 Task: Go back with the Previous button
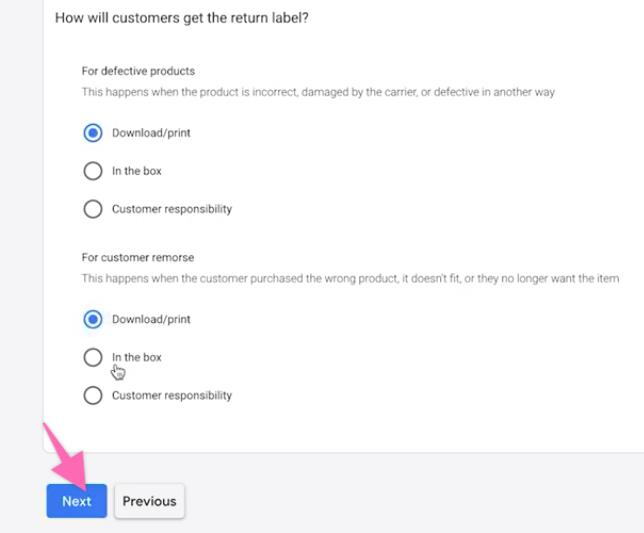tap(149, 501)
